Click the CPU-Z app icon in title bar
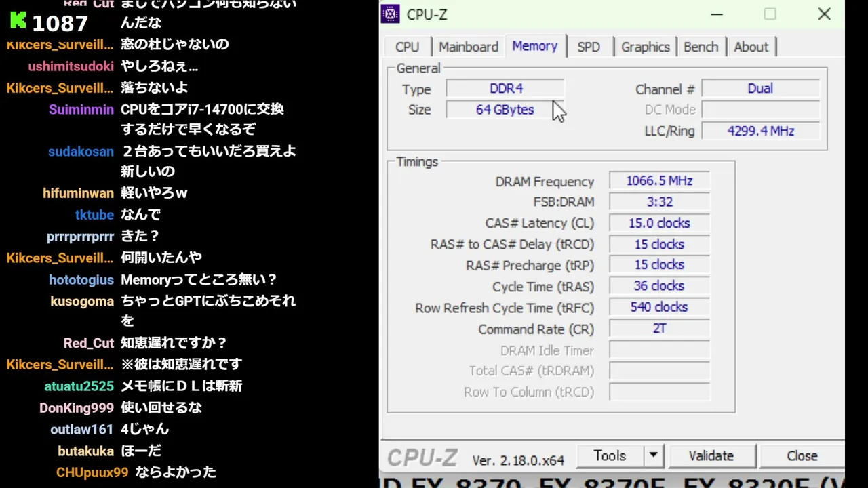The height and width of the screenshot is (488, 868). tap(390, 14)
